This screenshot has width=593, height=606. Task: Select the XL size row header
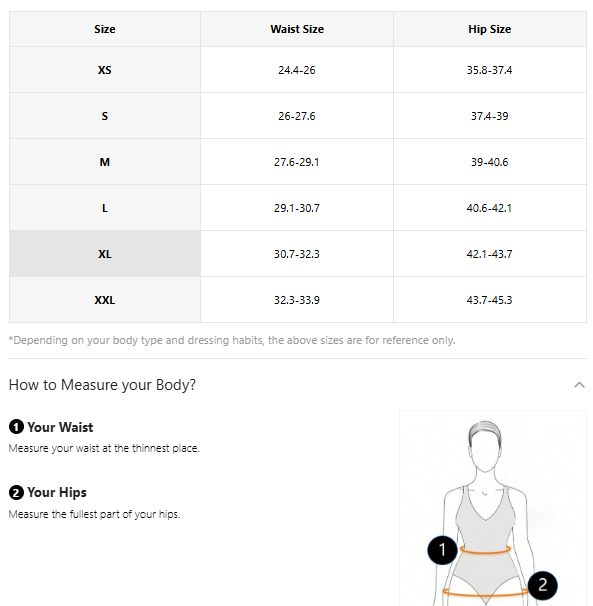[105, 254]
